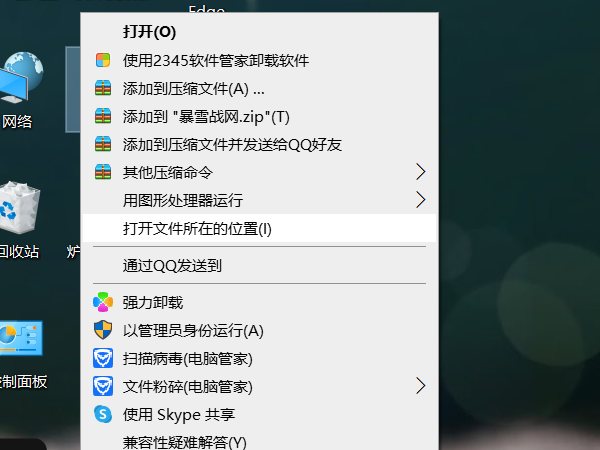This screenshot has height=450, width=600.
Task: Click archive icon next to 暴雪战网.zip entry
Action: click(x=103, y=116)
